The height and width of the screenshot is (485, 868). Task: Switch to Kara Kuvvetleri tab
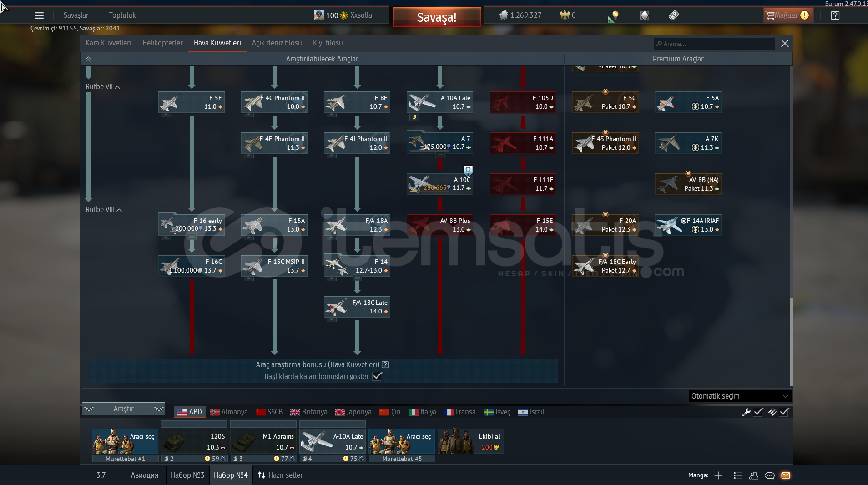[x=108, y=43]
